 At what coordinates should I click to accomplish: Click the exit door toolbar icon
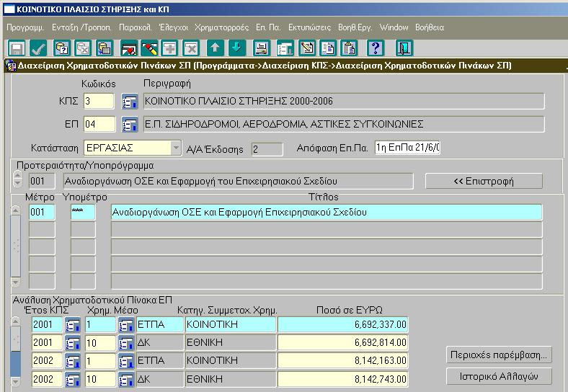404,48
